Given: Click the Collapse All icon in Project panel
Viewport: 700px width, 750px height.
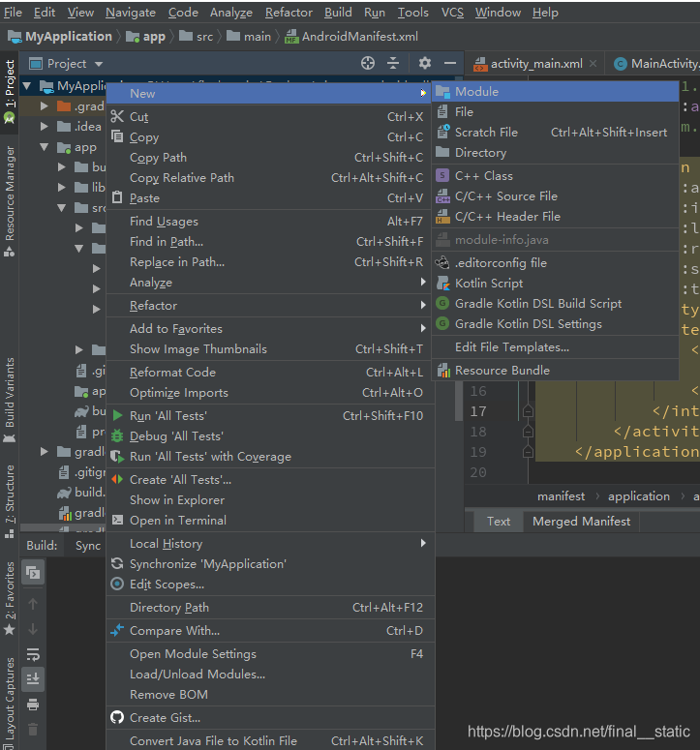Looking at the screenshot, I should coord(393,63).
